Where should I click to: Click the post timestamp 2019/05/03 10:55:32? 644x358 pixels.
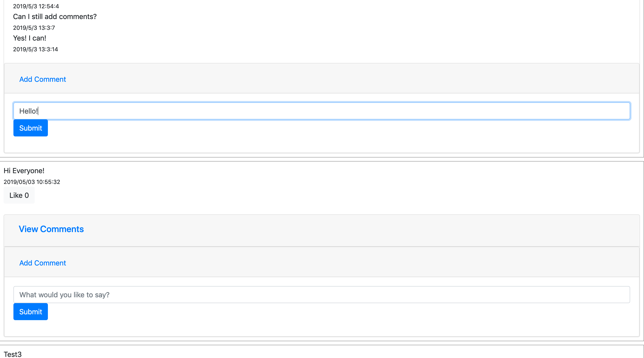click(x=32, y=182)
